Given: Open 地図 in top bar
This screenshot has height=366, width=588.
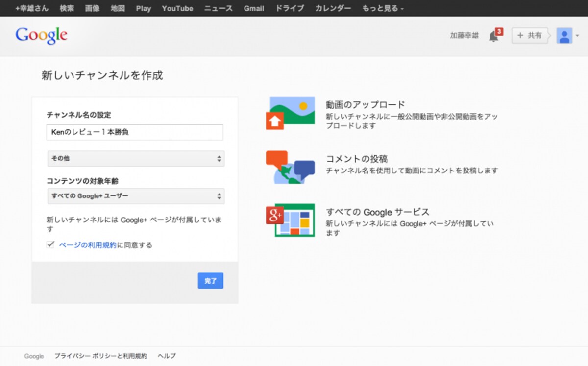Looking at the screenshot, I should 118,8.
